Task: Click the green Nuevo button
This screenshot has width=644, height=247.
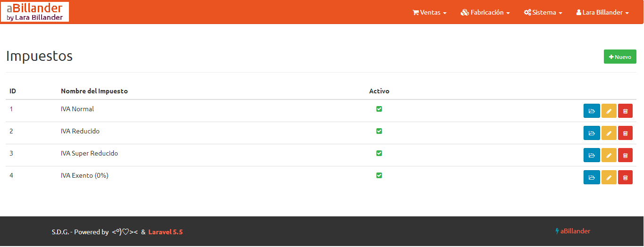Action: point(620,57)
